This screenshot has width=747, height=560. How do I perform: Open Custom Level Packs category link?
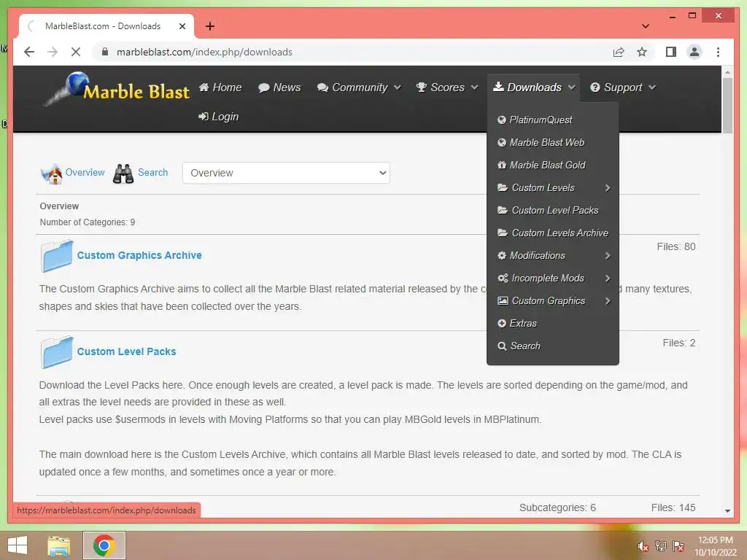[126, 351]
